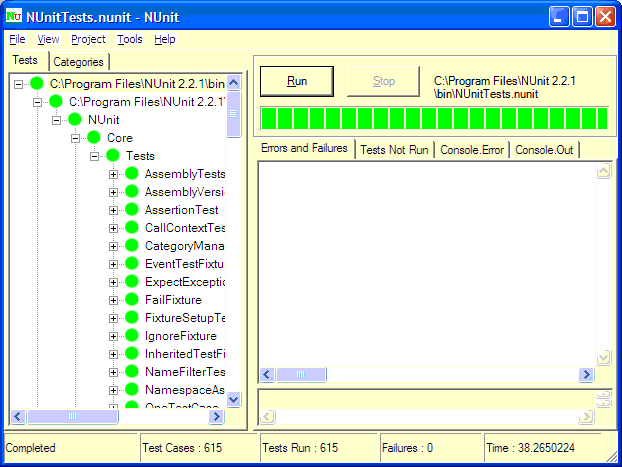Select the Errors and Failures tab

[304, 148]
